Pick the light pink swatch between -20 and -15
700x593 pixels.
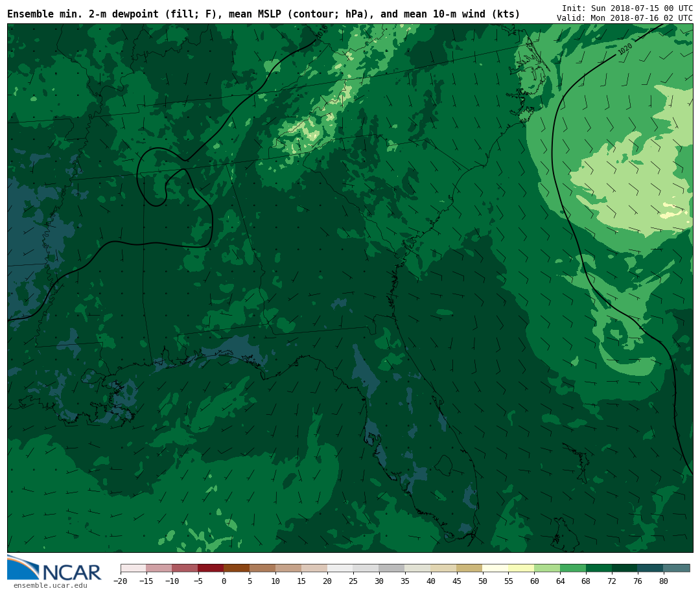point(133,568)
